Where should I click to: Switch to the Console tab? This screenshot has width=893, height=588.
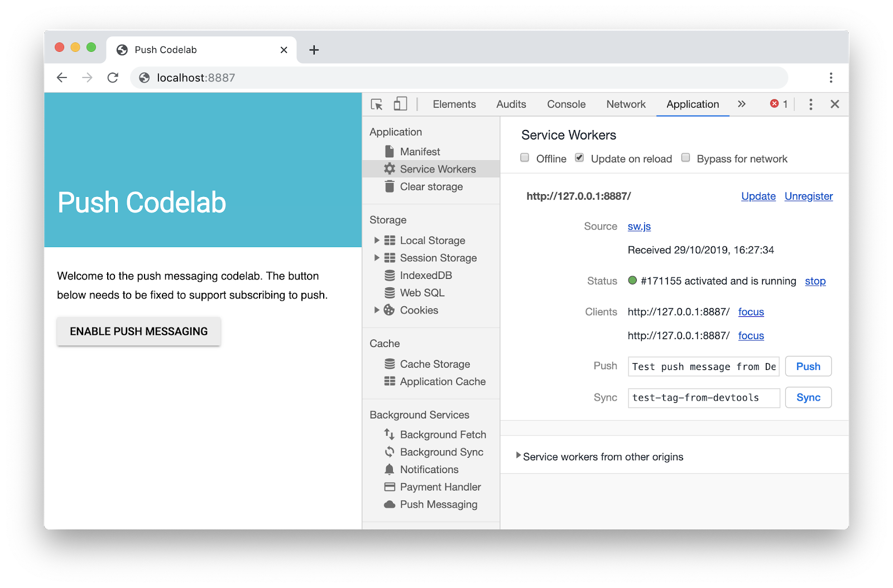click(566, 104)
